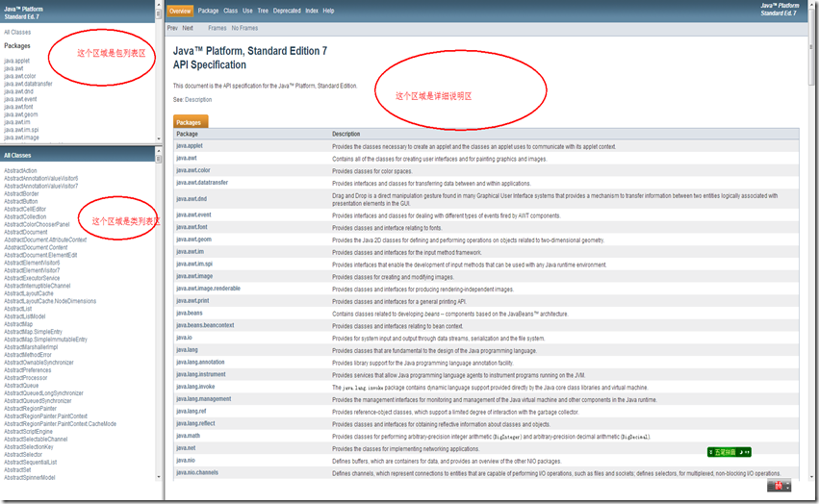
Task: Open the AbstractSet class link
Action: 17,470
